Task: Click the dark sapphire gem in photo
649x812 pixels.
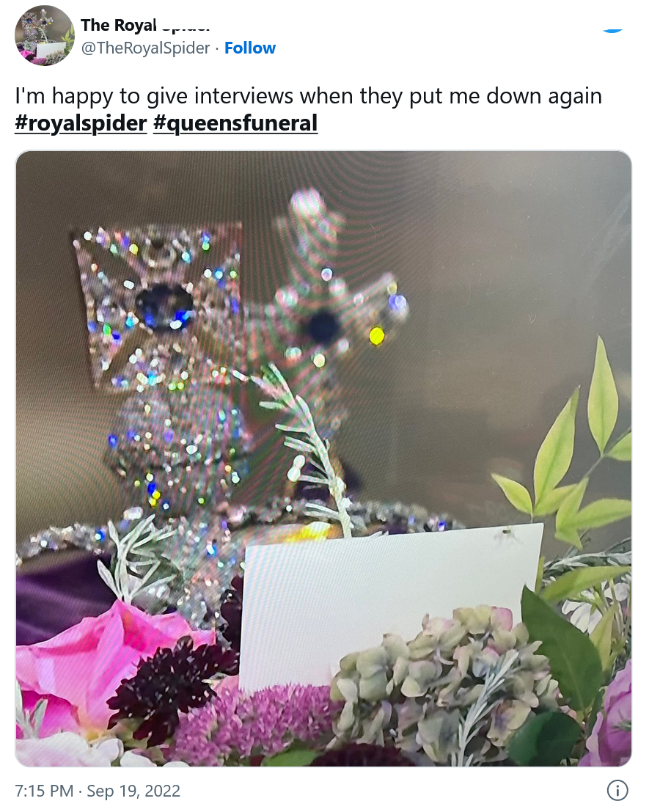Action: coord(164,306)
